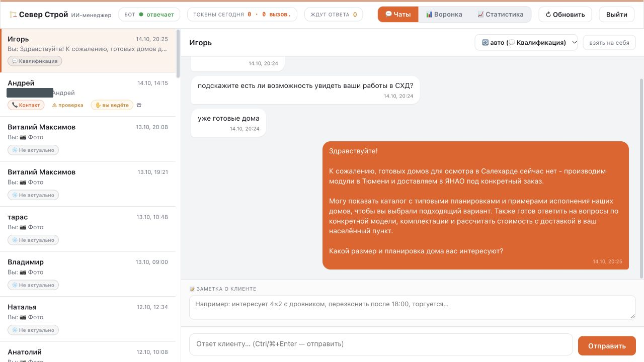The width and height of the screenshot is (644, 362).
Task: Click the БОТ отвечает status pill
Action: [149, 15]
